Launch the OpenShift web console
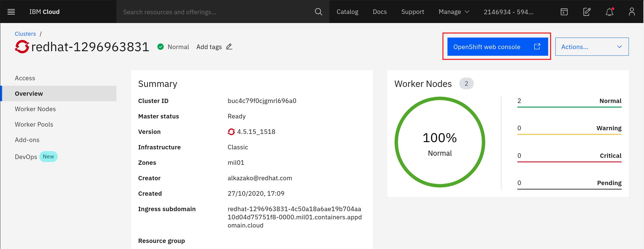This screenshot has width=644, height=249. coord(497,47)
